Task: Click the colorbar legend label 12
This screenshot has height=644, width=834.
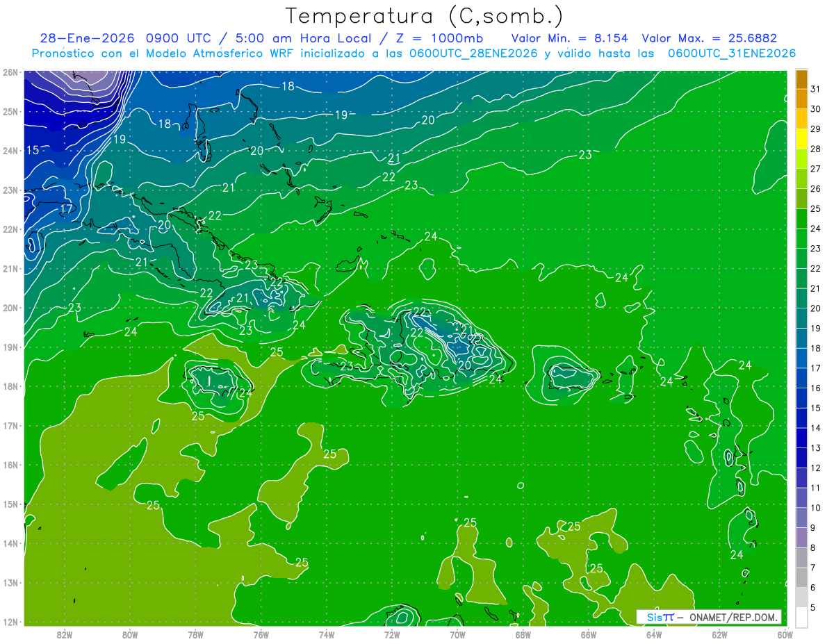Action: coord(816,468)
